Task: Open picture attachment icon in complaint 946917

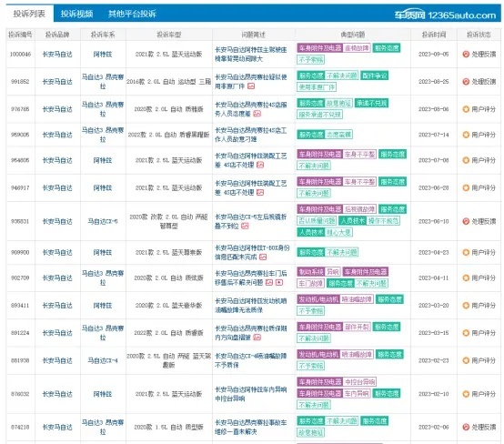Action: 260,192
